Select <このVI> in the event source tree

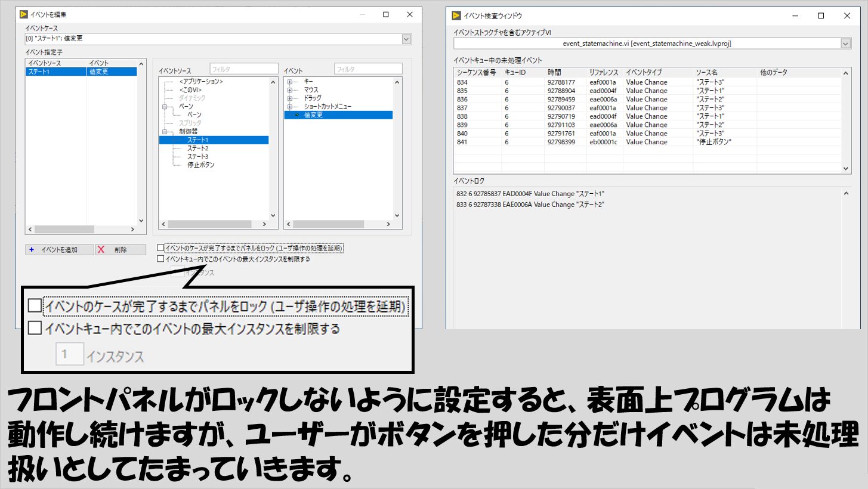tap(191, 89)
